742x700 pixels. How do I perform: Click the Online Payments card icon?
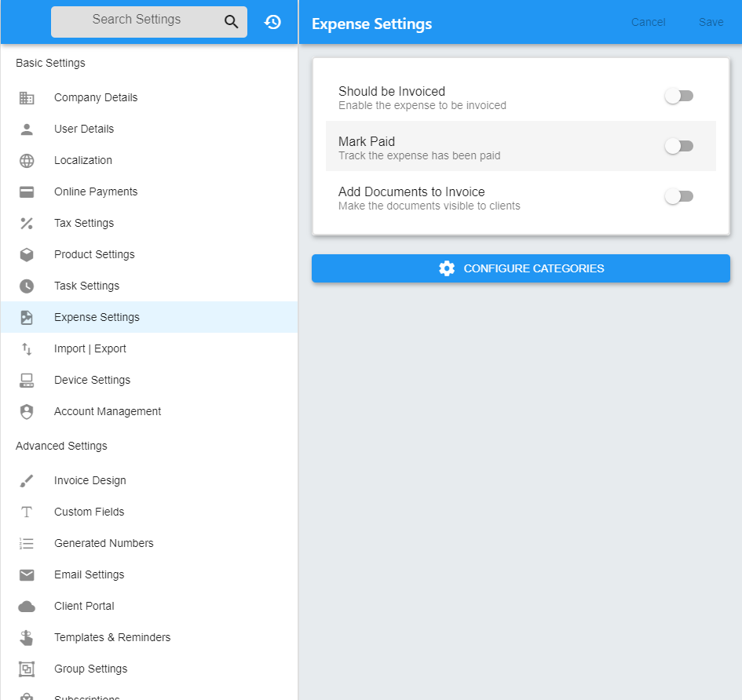click(x=27, y=191)
